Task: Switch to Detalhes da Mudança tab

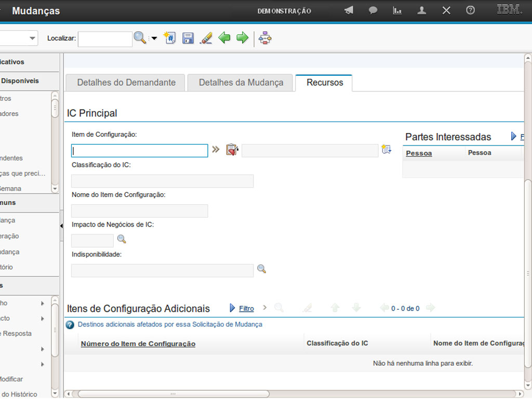Action: tap(241, 83)
